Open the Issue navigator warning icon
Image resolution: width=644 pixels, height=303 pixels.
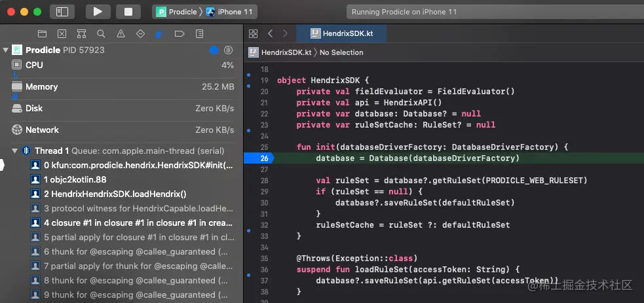click(121, 33)
